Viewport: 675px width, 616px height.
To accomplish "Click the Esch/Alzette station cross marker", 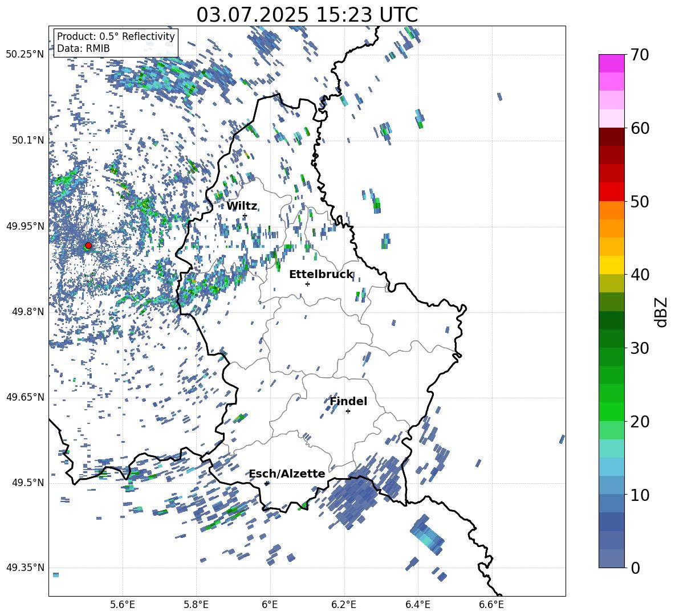I will tap(266, 483).
